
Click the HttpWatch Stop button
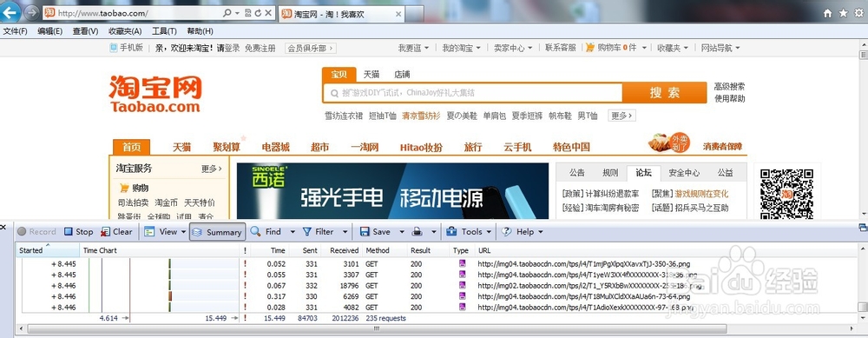(78, 232)
